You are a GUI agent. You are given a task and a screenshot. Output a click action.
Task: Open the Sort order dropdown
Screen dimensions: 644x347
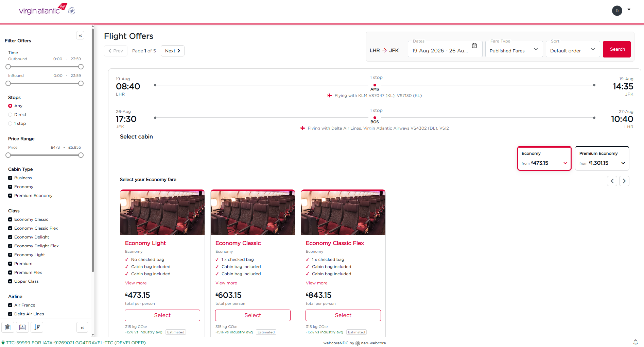pos(573,49)
